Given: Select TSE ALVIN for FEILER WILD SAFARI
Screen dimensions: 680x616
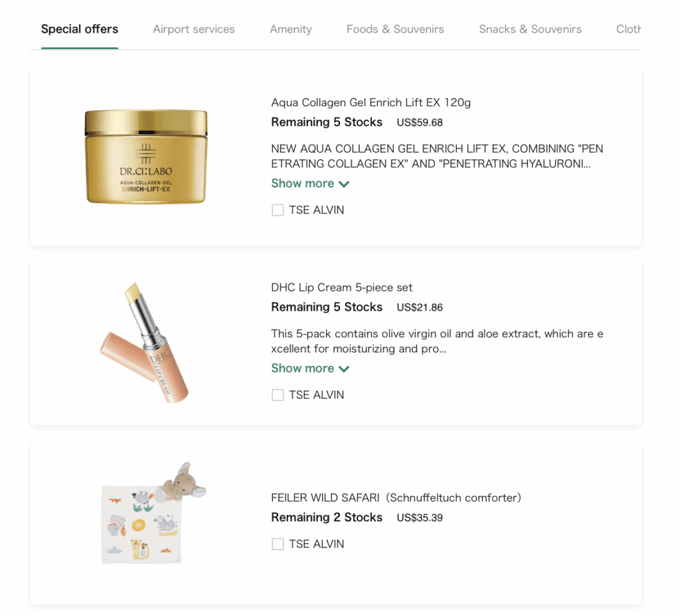Looking at the screenshot, I should pos(278,544).
